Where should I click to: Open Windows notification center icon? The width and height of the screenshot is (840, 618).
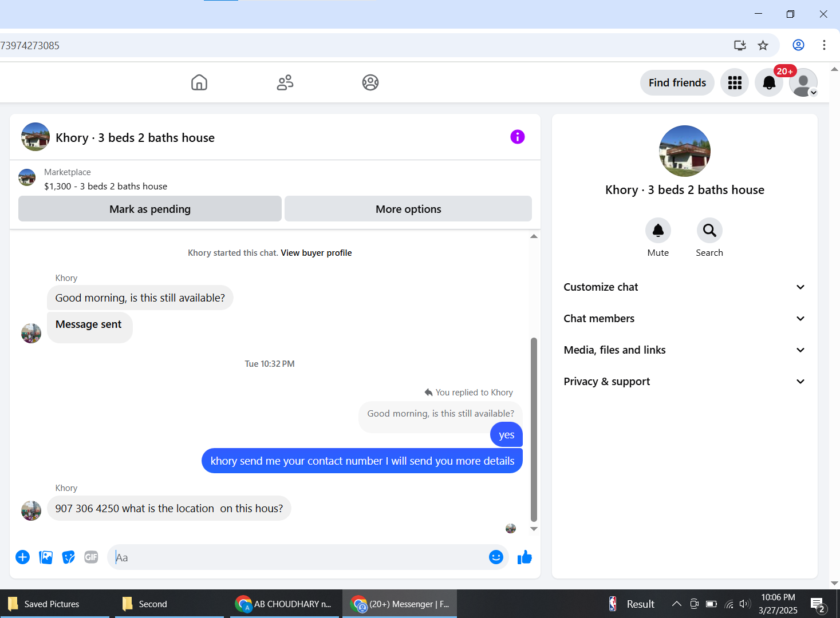coord(818,604)
